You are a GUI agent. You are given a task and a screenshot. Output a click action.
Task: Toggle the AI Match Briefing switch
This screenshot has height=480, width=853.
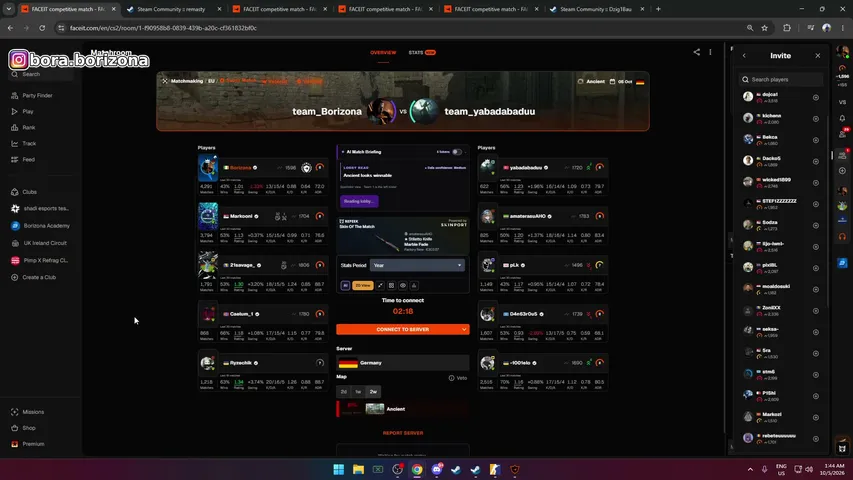pos(457,152)
